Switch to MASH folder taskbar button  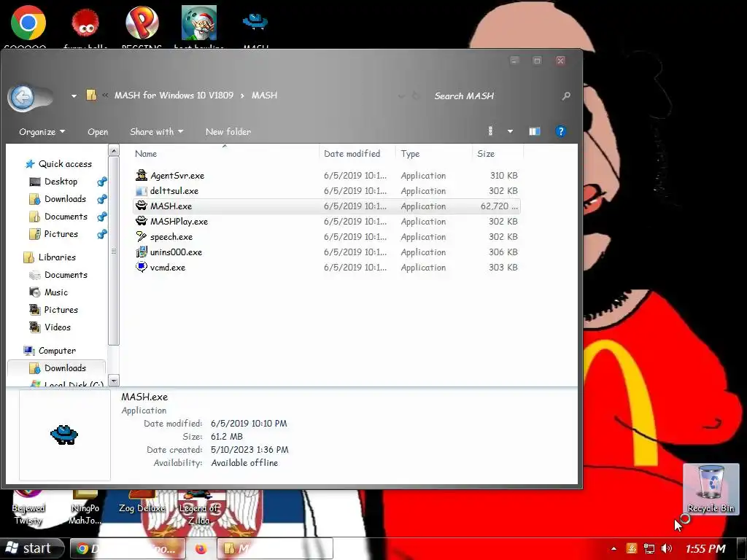coord(275,548)
